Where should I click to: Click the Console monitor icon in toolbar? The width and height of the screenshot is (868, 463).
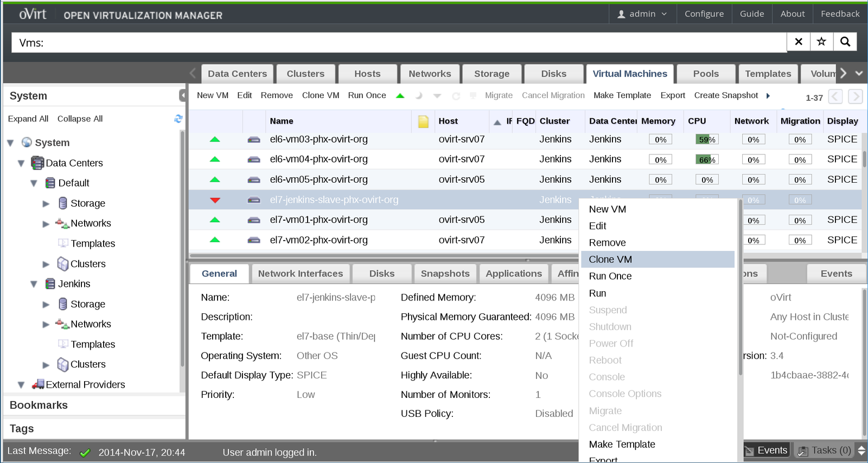click(473, 95)
